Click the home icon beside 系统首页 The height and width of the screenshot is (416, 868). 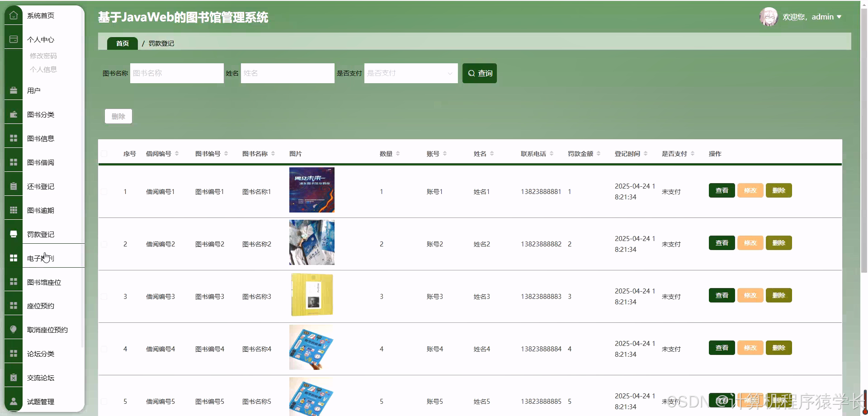click(14, 15)
